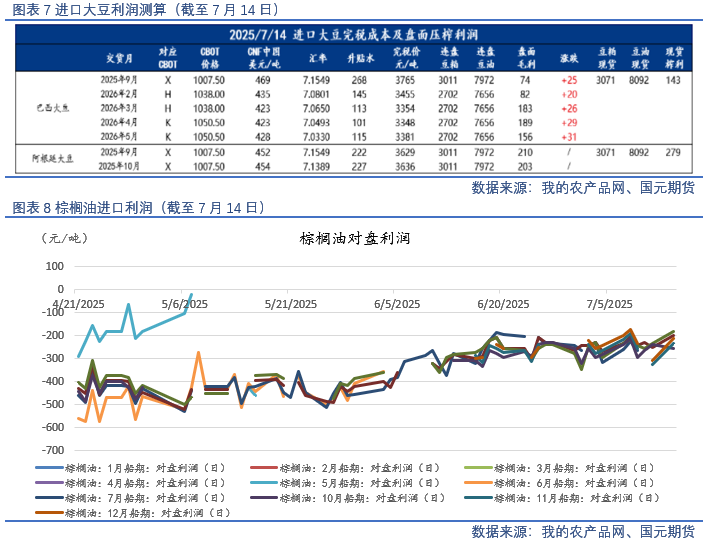Click the y-axis label -500

pyautogui.click(x=52, y=404)
